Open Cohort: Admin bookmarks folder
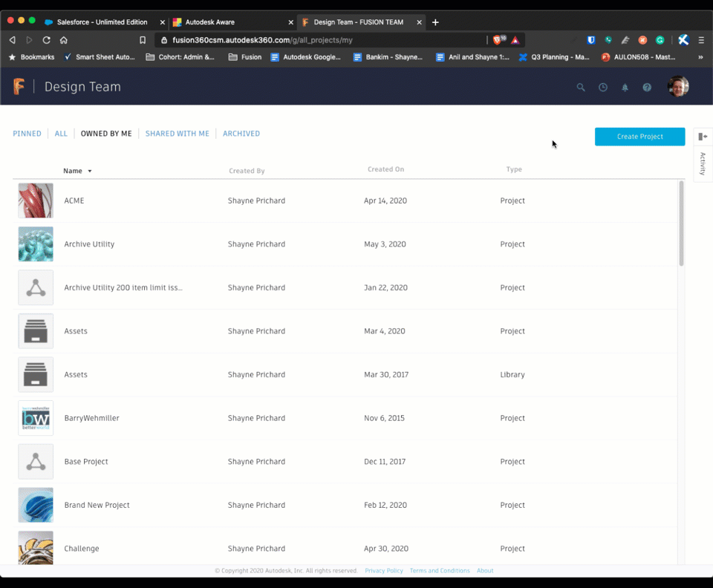This screenshot has height=588, width=713. (x=180, y=57)
